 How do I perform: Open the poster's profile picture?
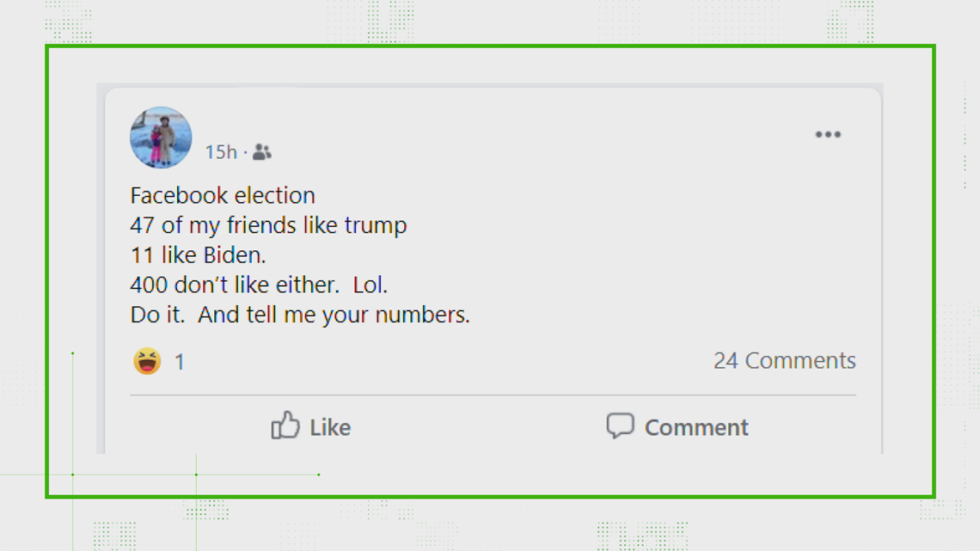pos(161,138)
